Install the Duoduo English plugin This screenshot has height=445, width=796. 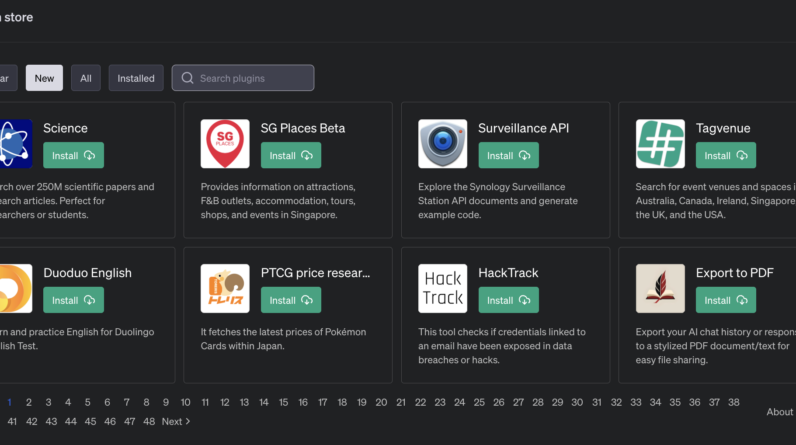(74, 300)
